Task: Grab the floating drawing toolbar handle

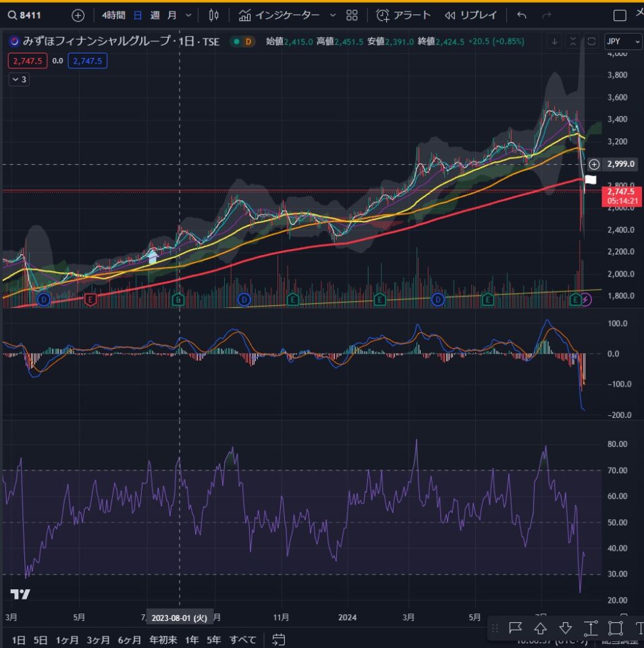Action: (x=495, y=628)
